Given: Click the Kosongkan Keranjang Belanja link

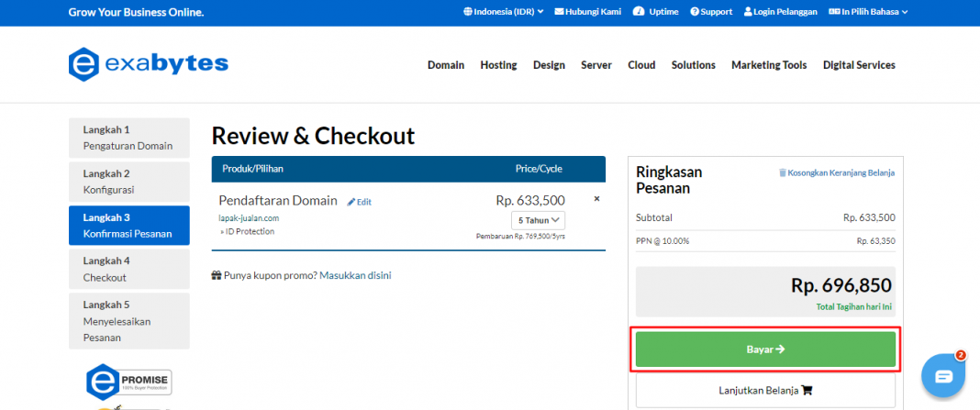Looking at the screenshot, I should 841,172.
